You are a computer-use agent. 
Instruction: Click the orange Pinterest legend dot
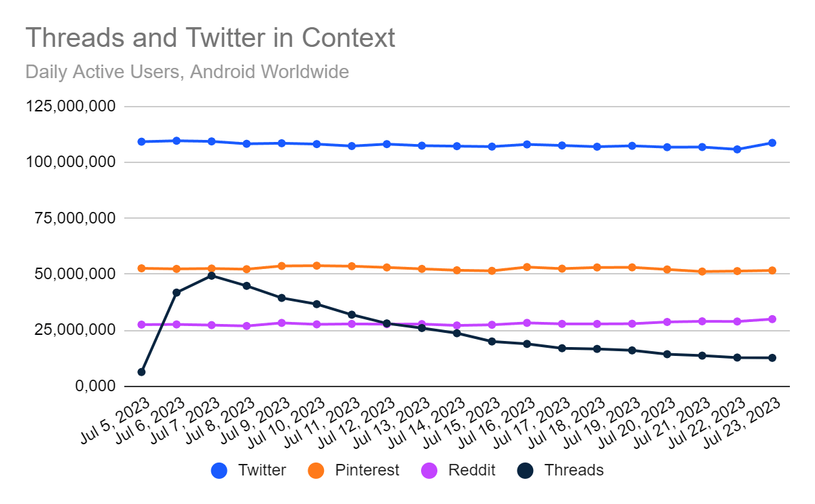(x=316, y=470)
